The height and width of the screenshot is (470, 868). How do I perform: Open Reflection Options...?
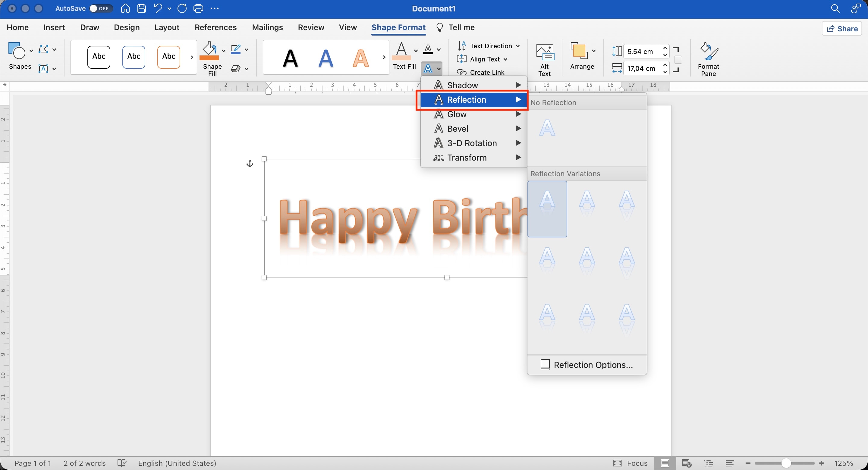tap(587, 365)
